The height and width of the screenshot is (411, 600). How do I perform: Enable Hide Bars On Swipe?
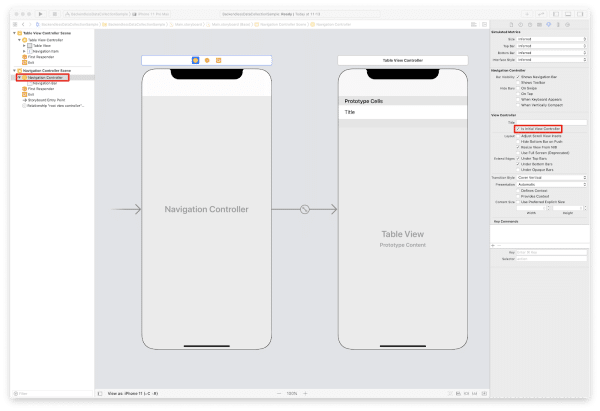pos(518,88)
